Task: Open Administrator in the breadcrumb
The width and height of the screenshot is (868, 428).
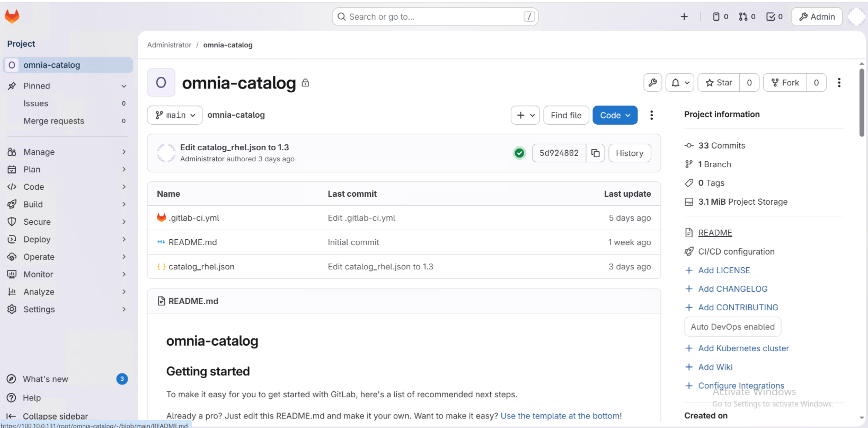Action: pyautogui.click(x=169, y=45)
